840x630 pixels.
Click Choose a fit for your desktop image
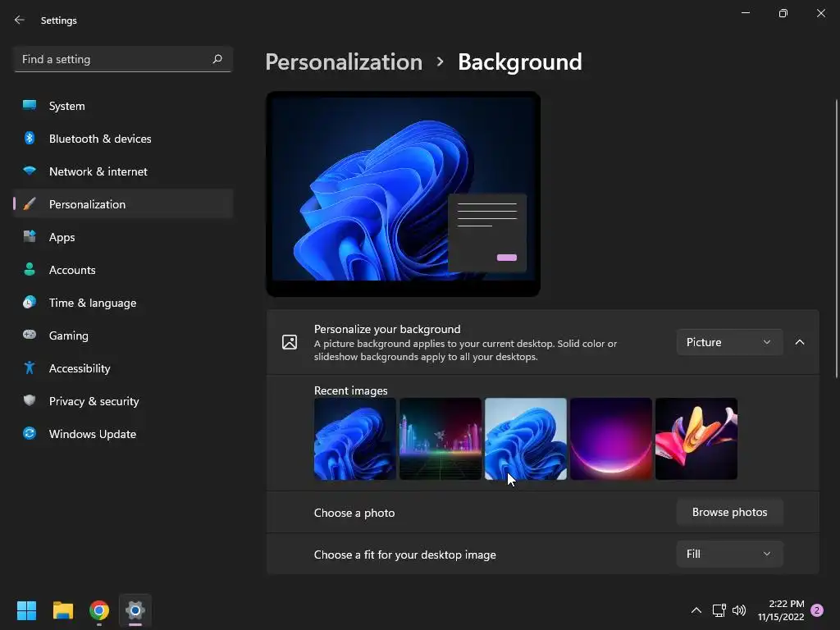point(404,555)
